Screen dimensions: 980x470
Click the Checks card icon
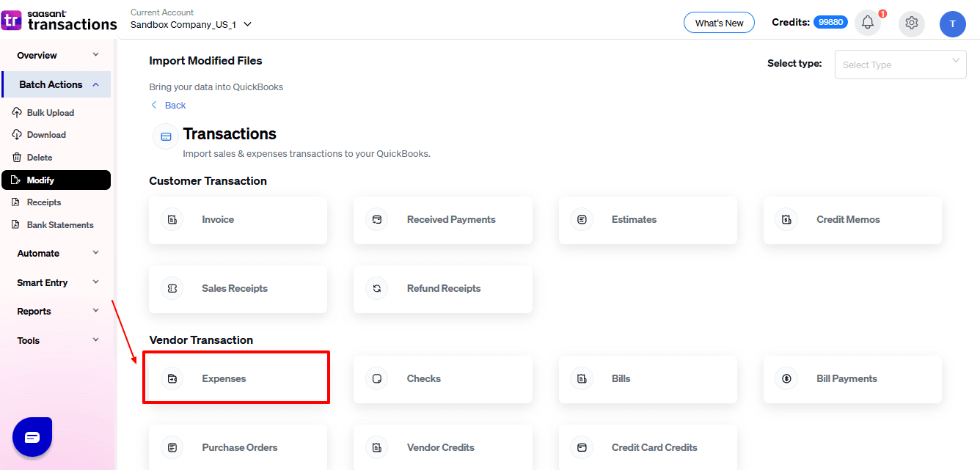[377, 378]
